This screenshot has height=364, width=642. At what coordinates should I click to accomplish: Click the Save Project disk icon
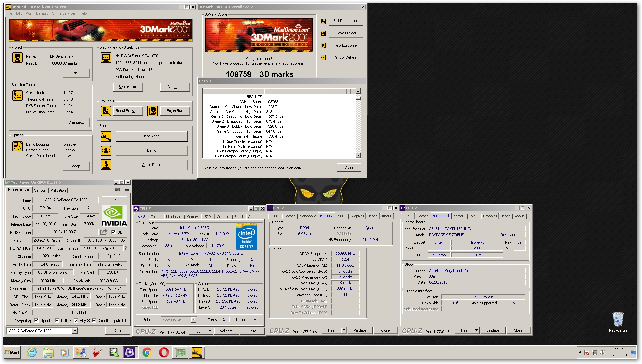323,34
